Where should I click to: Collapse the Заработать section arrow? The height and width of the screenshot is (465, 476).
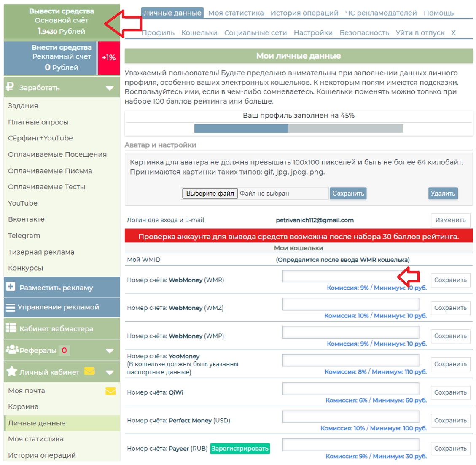[x=110, y=88]
